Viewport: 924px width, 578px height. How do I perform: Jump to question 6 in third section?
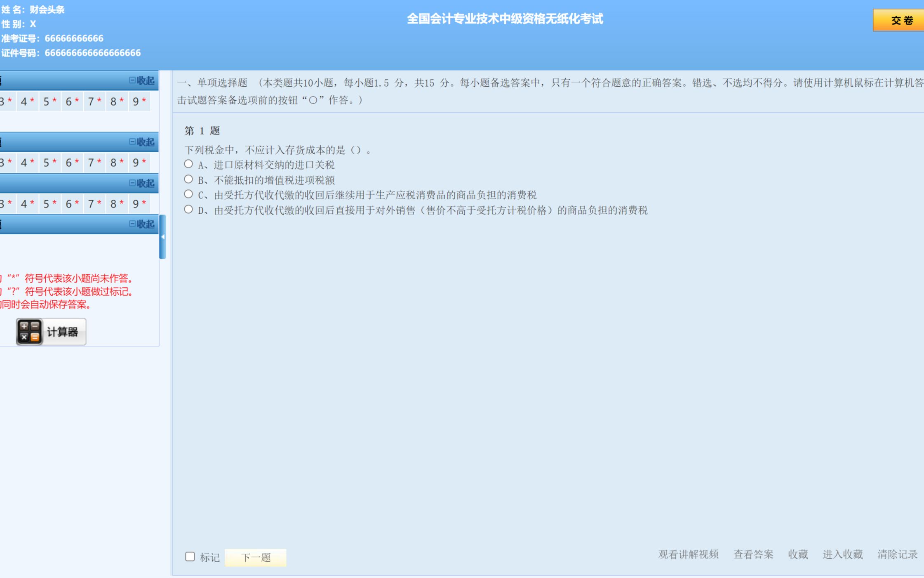point(72,204)
